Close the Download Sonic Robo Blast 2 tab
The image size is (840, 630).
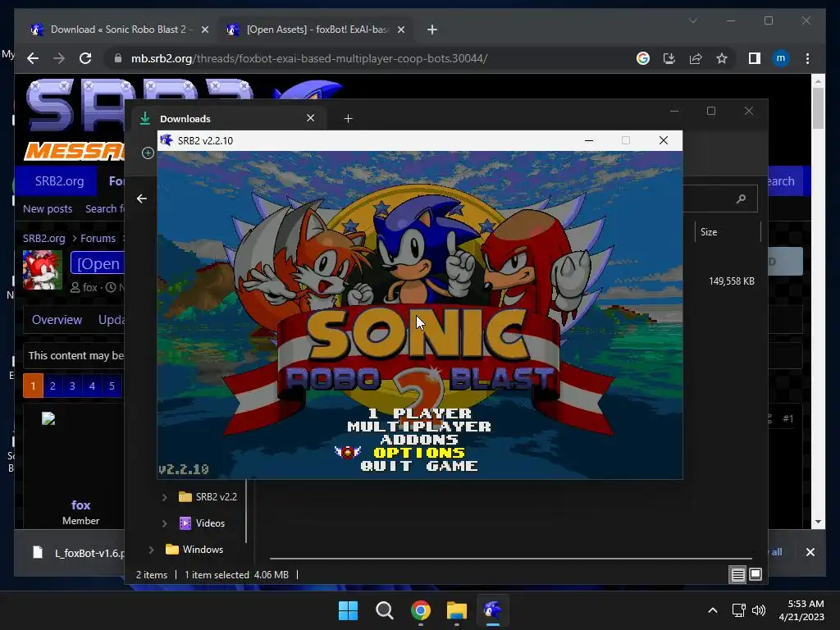pos(204,30)
